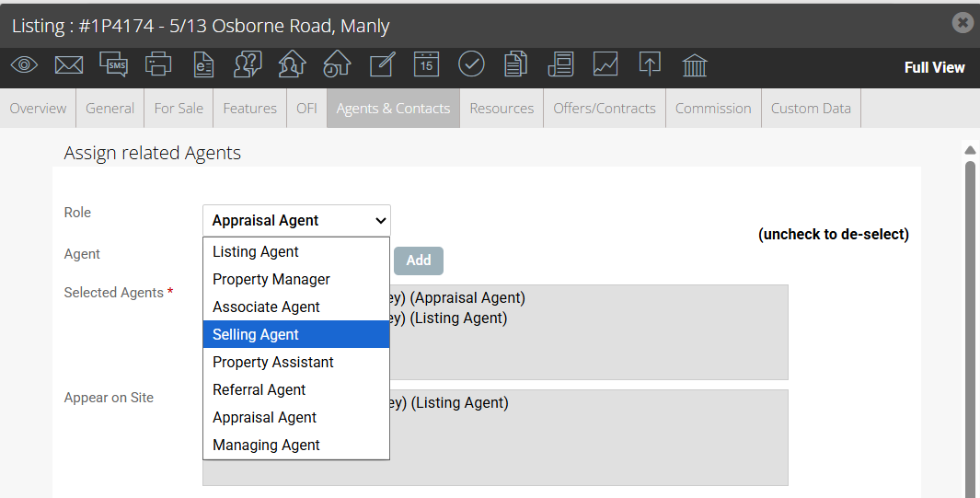Open the e-brochure document icon
Viewport: 980px width, 498px height.
tap(203, 64)
